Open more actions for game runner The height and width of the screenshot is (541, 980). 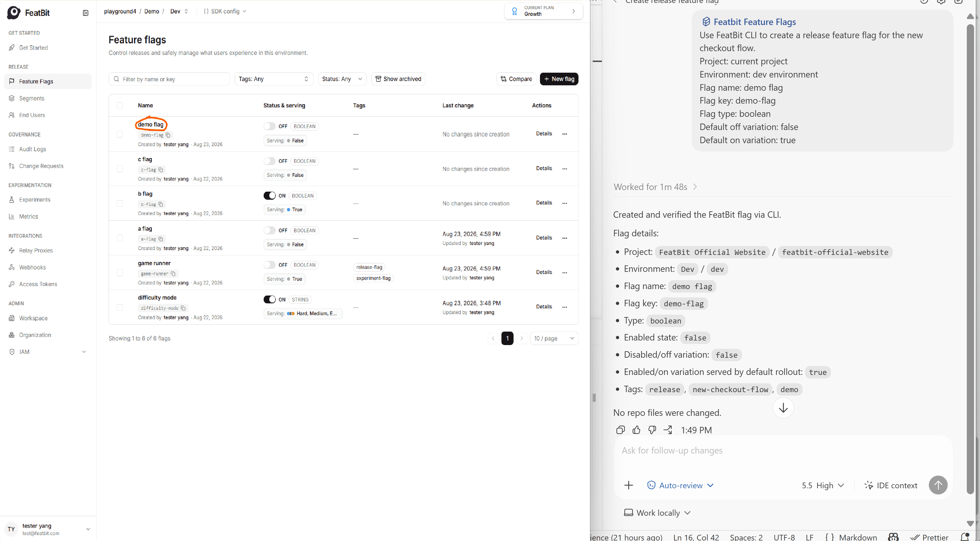tap(564, 272)
